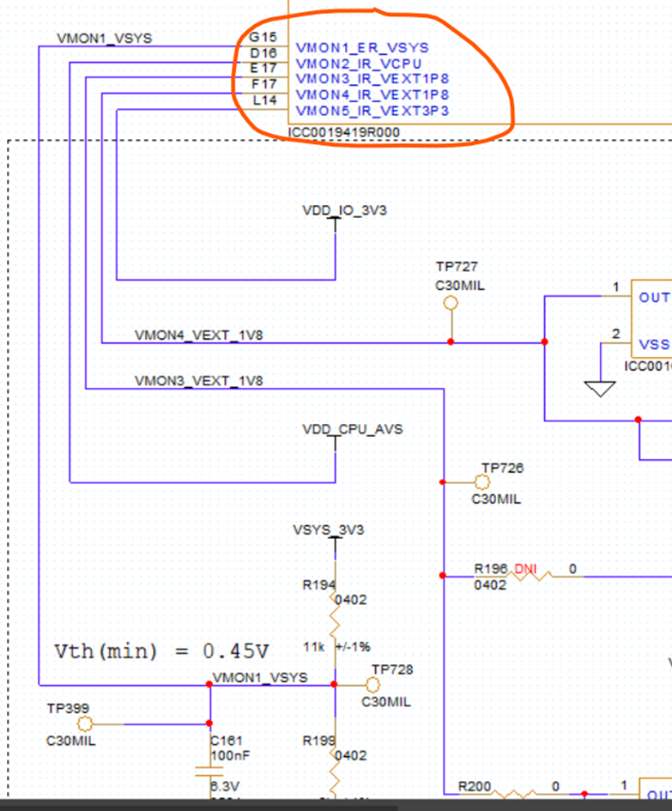Click the R199 designator label
This screenshot has height=811, width=672.
pyautogui.click(x=319, y=741)
